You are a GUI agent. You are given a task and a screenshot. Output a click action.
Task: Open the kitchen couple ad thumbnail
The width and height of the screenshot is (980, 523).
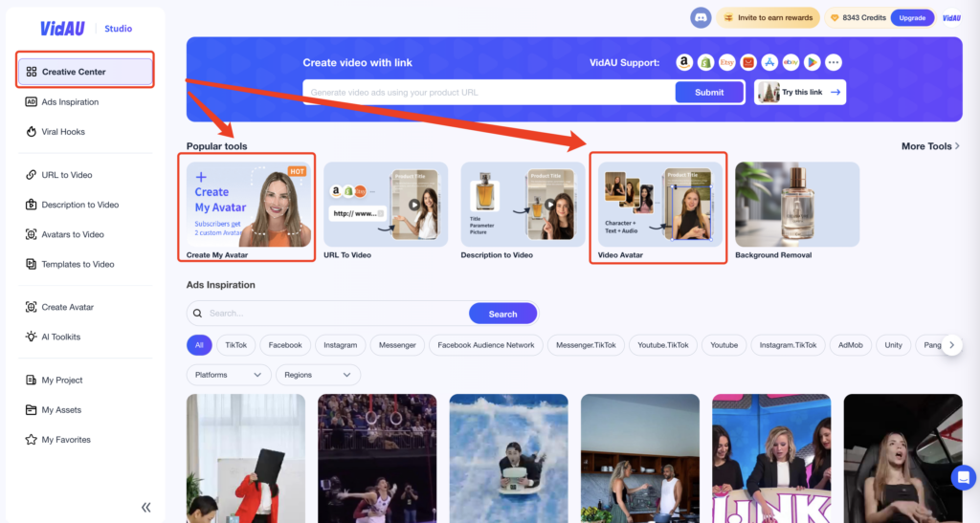coord(640,458)
